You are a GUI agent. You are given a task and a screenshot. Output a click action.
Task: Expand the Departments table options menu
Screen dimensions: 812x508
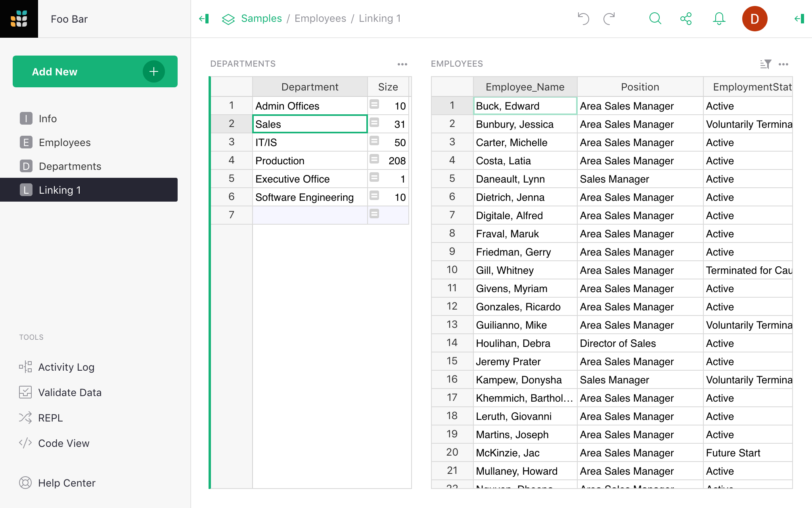[x=402, y=63]
